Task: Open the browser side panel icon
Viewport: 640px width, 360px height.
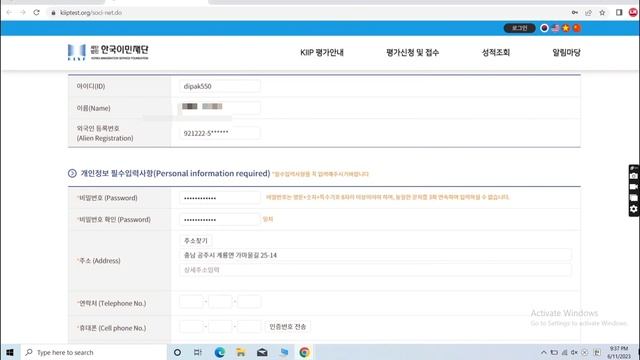Action: (619, 13)
